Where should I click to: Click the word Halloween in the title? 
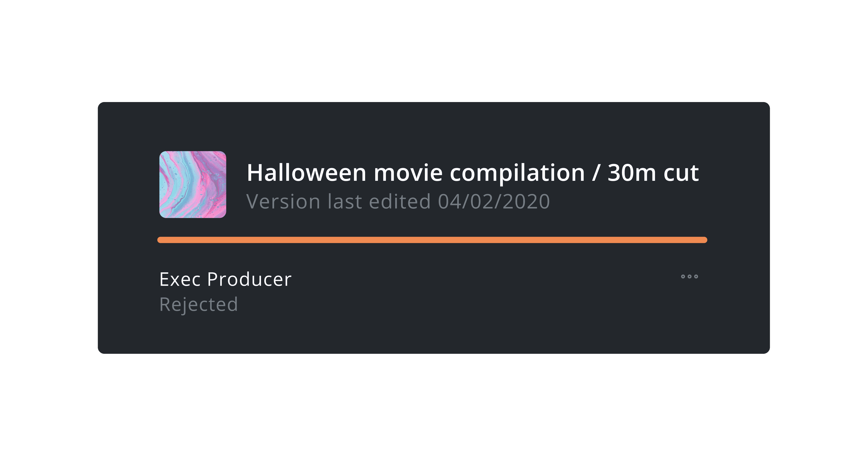307,173
